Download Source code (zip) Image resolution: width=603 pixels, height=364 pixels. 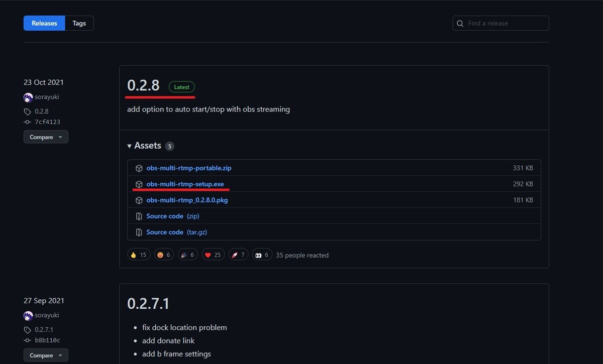[x=173, y=216]
